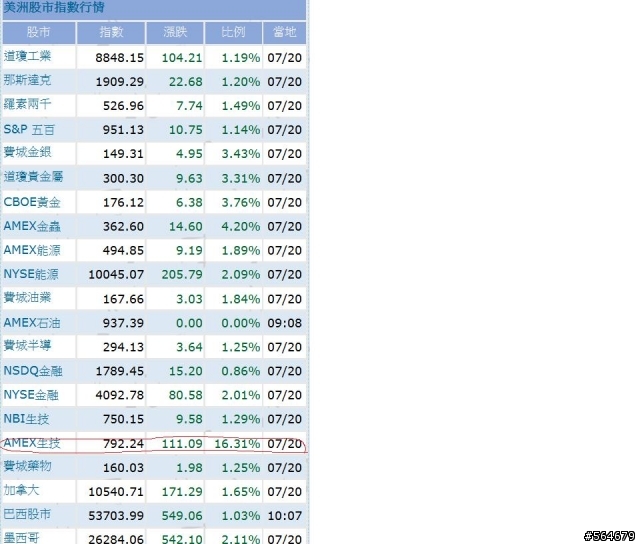Select the percentage 4.20%
This screenshot has height=544, width=640.
[241, 226]
